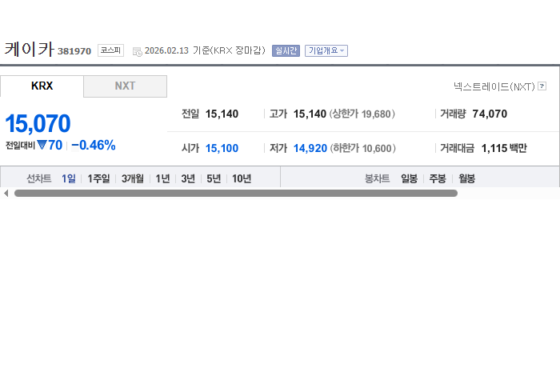Select the 3개월 line chart period
The height and width of the screenshot is (392, 560).
[133, 178]
